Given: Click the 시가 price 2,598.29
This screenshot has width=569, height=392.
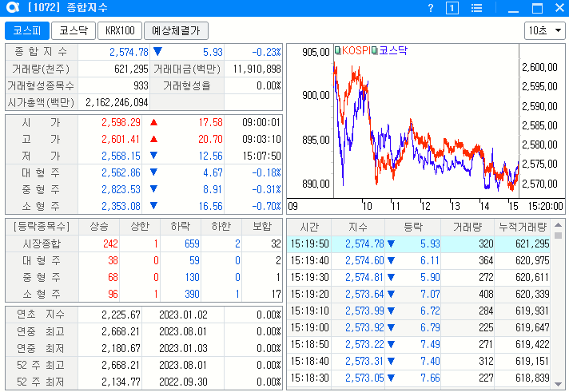Looking at the screenshot, I should (x=121, y=123).
